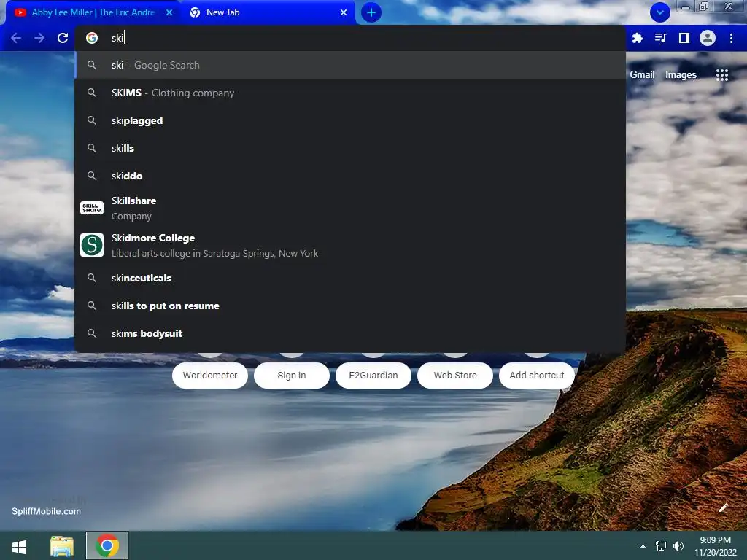Image resolution: width=747 pixels, height=560 pixels.
Task: Open new tab with plus button
Action: coord(371,12)
